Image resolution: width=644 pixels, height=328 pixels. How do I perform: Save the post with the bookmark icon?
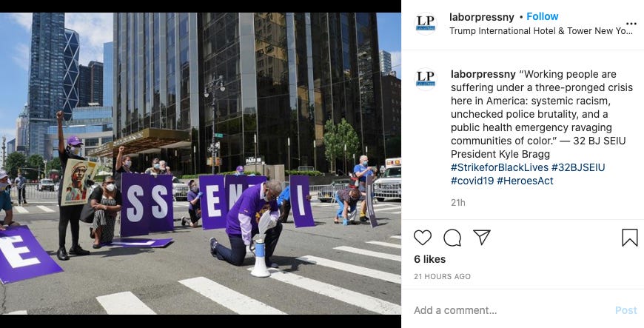[x=629, y=238]
